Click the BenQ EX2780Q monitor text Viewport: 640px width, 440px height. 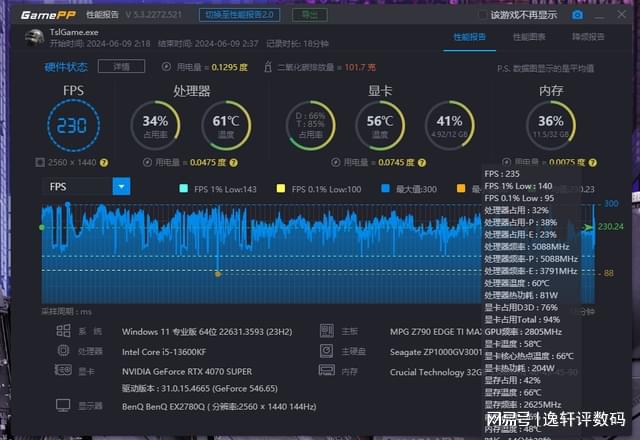[219, 407]
